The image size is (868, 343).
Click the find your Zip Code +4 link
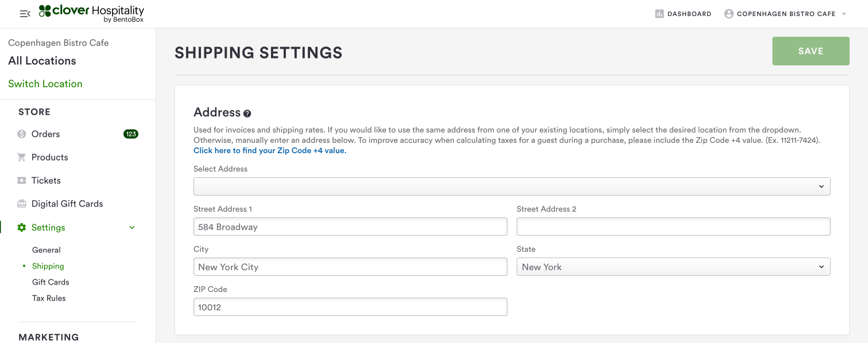pos(270,151)
